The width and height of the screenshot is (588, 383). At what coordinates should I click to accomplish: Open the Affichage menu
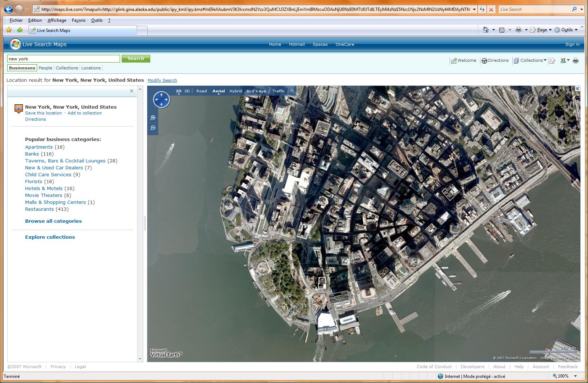click(57, 20)
